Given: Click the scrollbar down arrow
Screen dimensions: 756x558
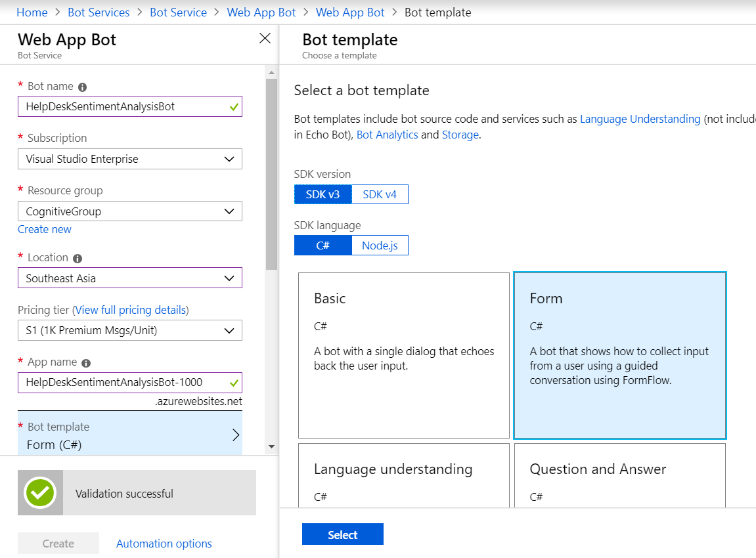Looking at the screenshot, I should [x=271, y=446].
